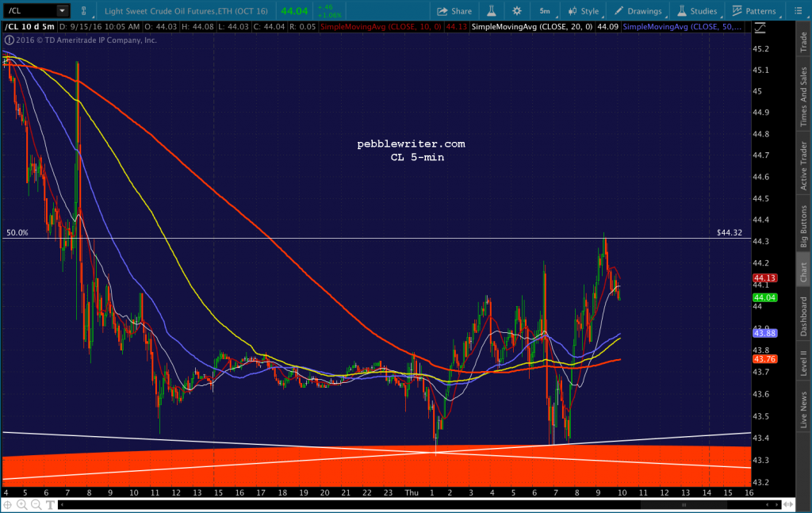Open the Drawings menu

[638, 11]
